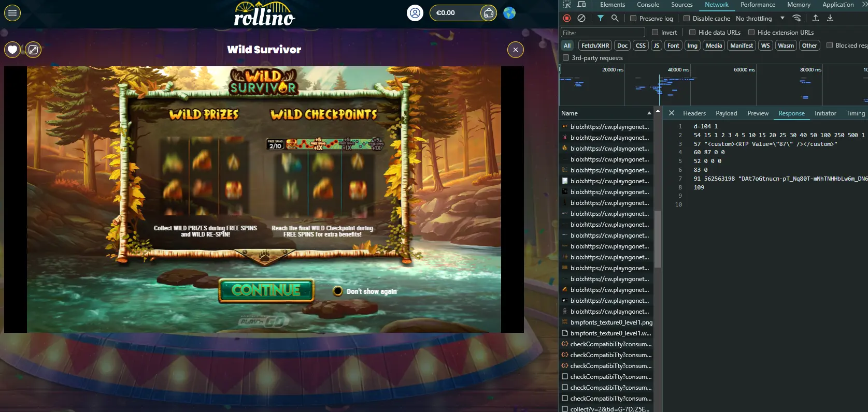Screen dimensions: 868x412
Task: Close the request details pane
Action: coord(672,113)
